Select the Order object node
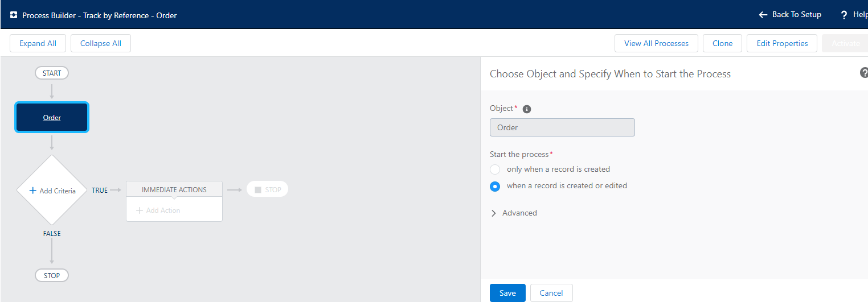 [52, 118]
